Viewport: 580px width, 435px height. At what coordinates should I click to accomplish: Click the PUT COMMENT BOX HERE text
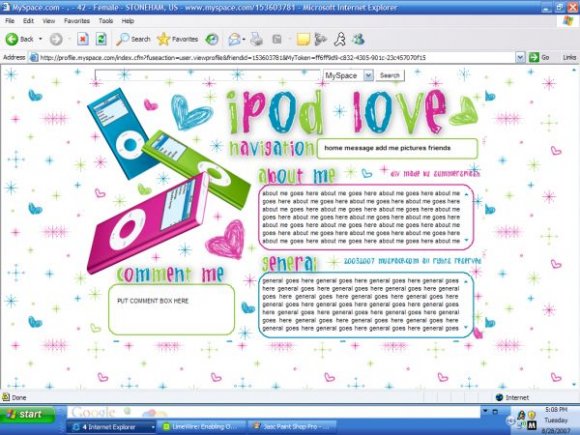[153, 301]
